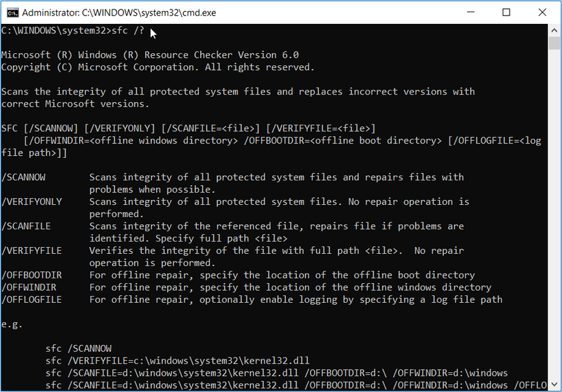562x392 pixels.
Task: Click the kernel32.dll example line
Action: click(179, 361)
